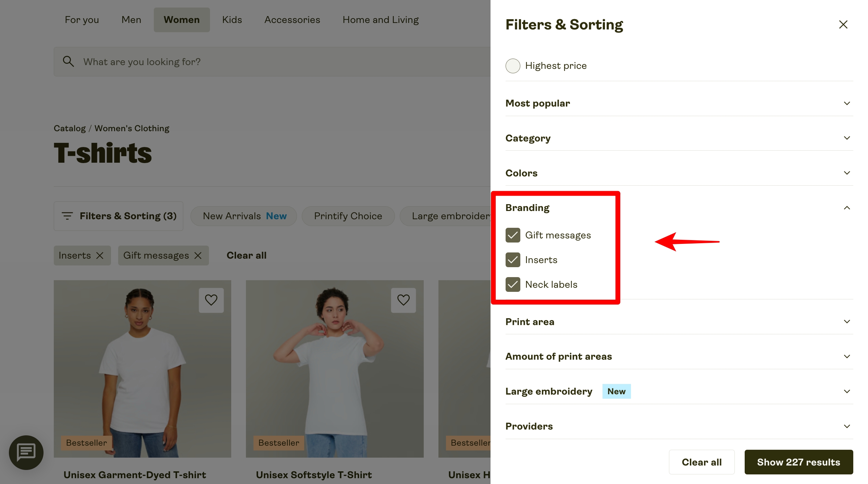Viewport: 868px width, 484px height.
Task: Expand the Providers filter section
Action: pyautogui.click(x=679, y=426)
